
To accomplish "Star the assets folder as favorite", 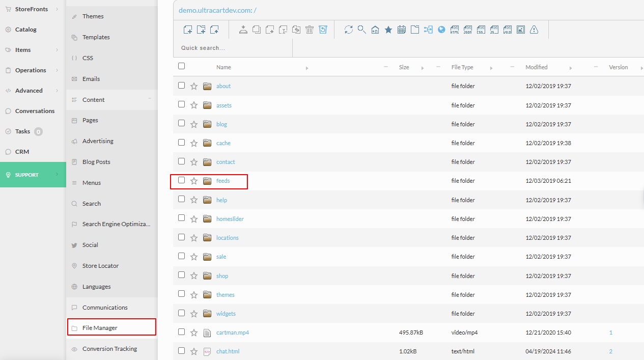I will point(194,105).
